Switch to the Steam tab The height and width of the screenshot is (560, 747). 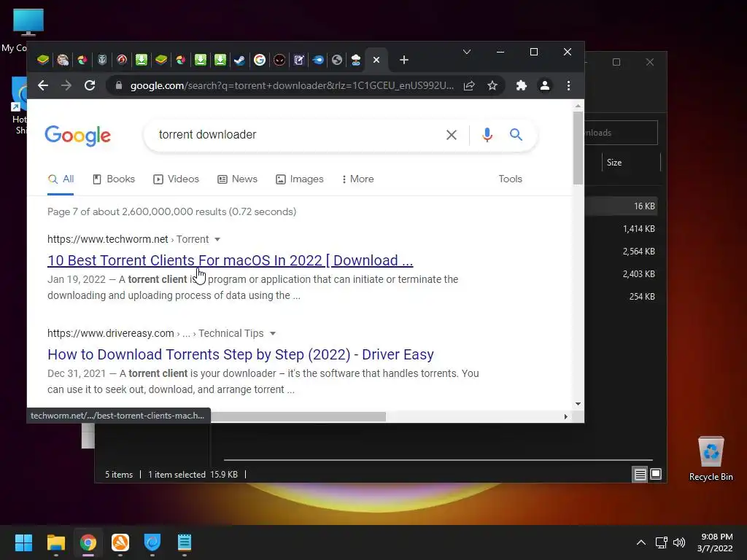point(239,60)
